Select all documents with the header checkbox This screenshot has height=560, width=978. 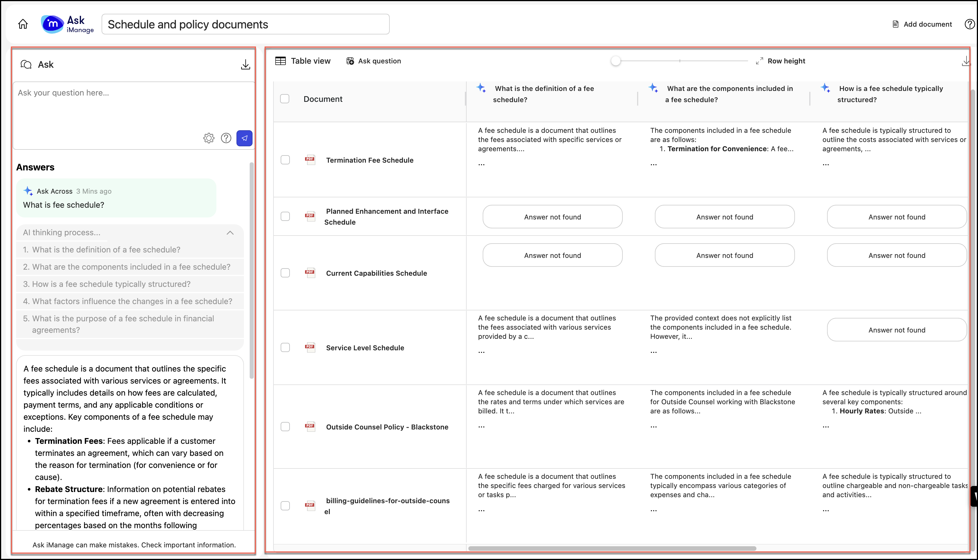click(x=285, y=99)
